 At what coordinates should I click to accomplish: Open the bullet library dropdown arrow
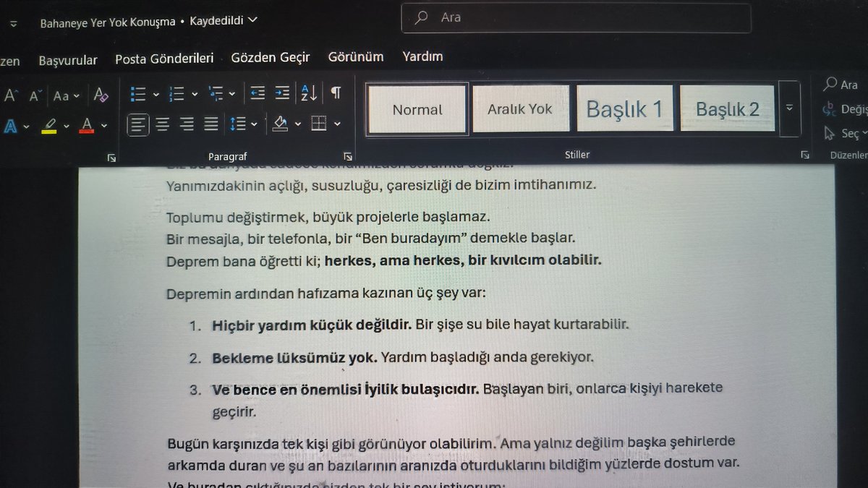(156, 94)
